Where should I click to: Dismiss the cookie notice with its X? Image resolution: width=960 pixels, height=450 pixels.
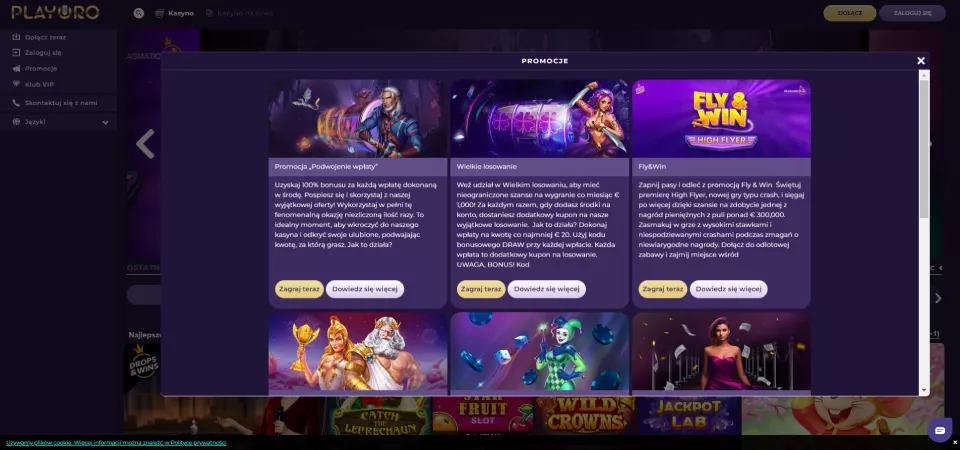point(955,443)
